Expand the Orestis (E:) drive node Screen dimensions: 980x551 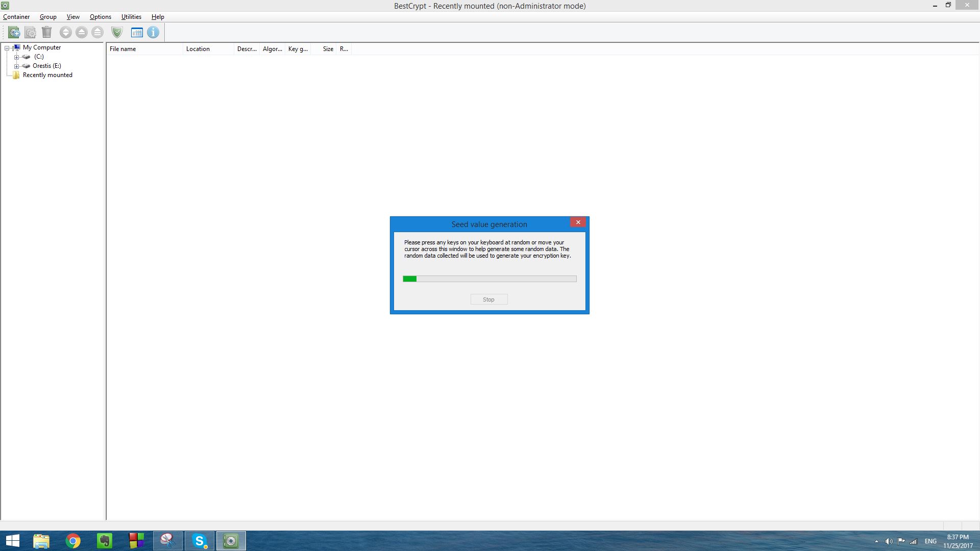click(x=16, y=66)
